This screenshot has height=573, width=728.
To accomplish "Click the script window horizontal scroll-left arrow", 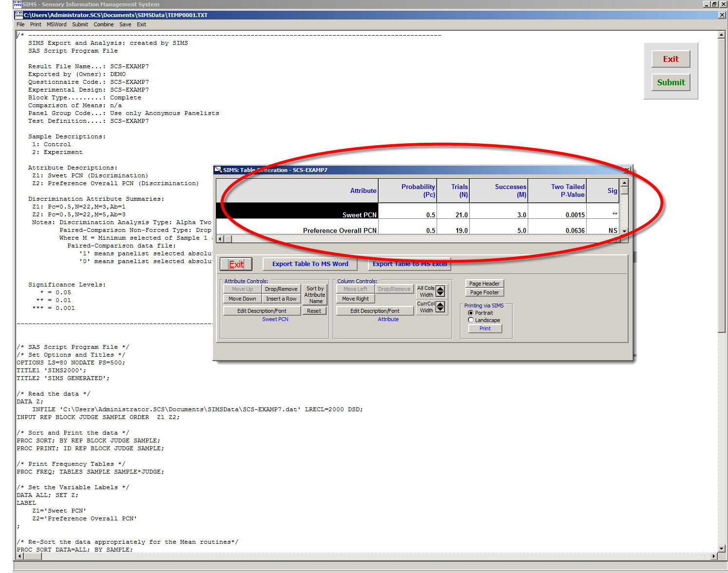I will (x=20, y=556).
